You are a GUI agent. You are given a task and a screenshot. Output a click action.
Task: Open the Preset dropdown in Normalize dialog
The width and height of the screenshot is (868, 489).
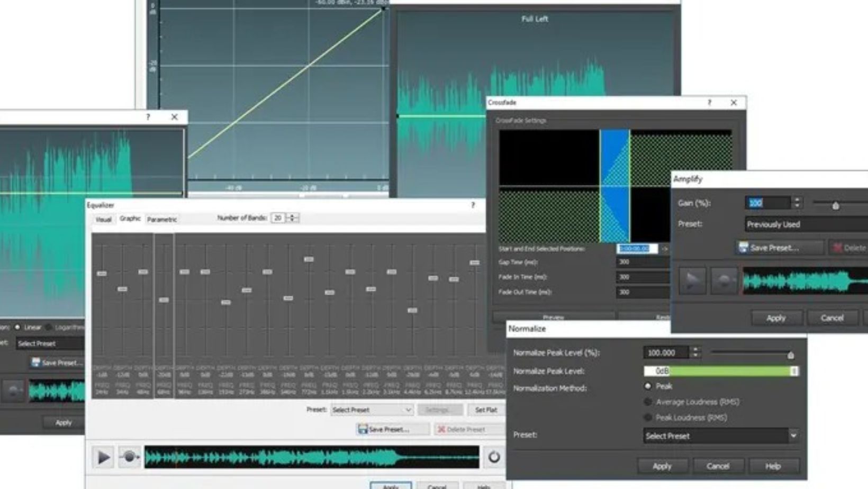click(x=720, y=436)
